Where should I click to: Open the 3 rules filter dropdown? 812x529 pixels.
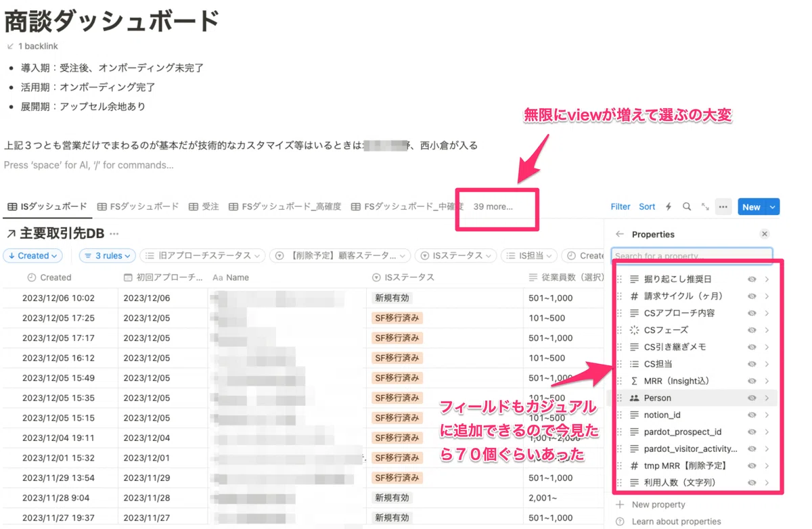point(108,256)
